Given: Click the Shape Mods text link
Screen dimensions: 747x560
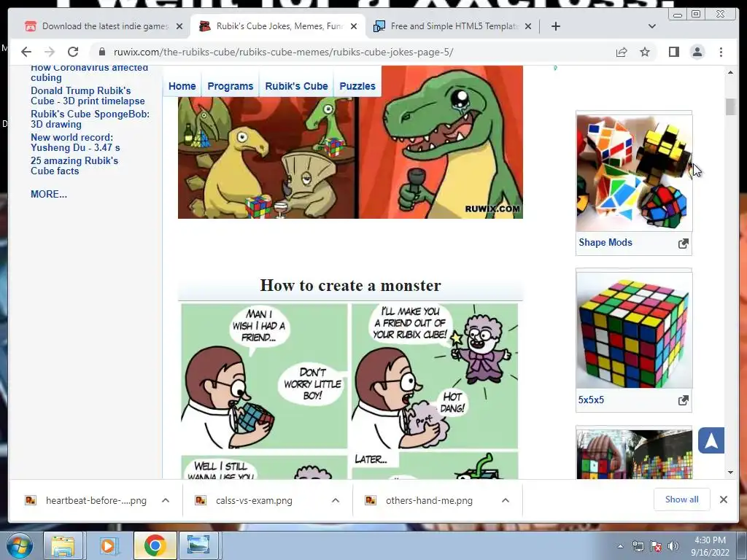Looking at the screenshot, I should tap(605, 242).
